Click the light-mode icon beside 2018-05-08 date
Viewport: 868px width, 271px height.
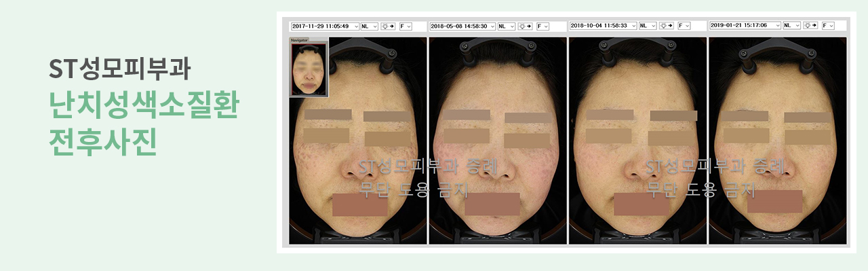click(x=526, y=26)
